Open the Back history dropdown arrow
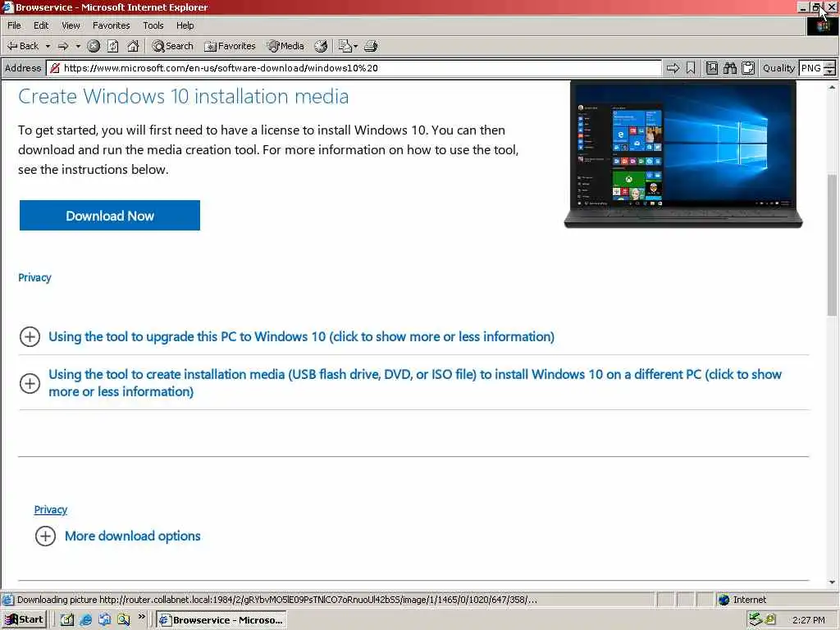This screenshot has width=840, height=630. pyautogui.click(x=48, y=46)
